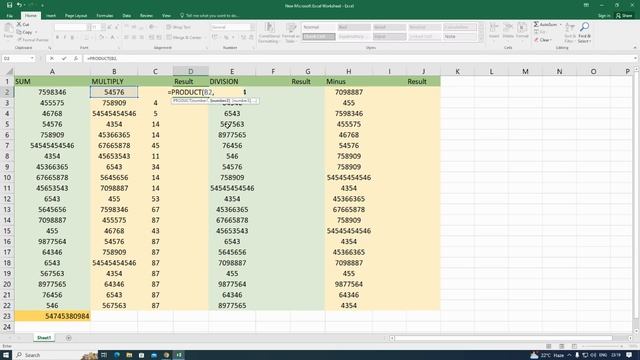Screen dimensions: 640x360
Task: Open the AutoSum dropdown arrow
Action: (x=560, y=24)
